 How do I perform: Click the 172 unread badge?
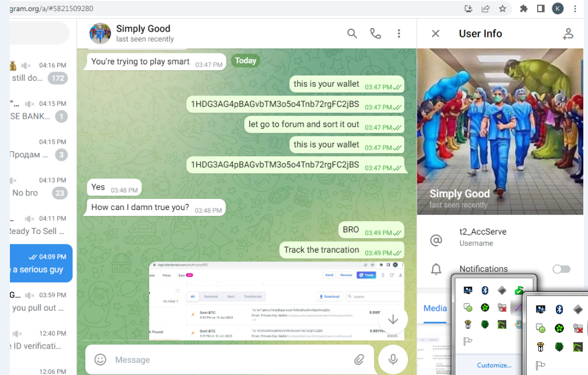pos(58,78)
